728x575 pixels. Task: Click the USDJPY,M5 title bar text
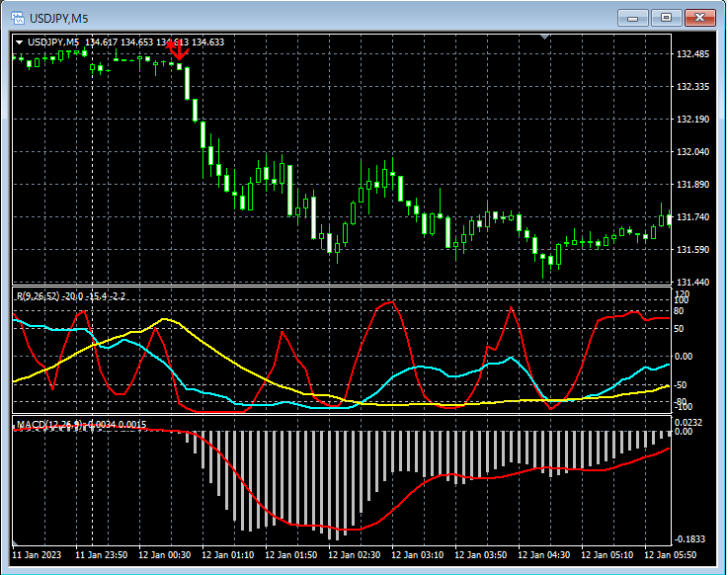(57, 18)
